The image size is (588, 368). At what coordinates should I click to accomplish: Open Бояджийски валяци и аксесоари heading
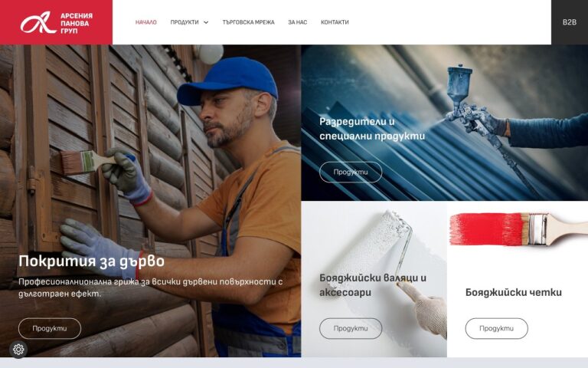pos(373,285)
